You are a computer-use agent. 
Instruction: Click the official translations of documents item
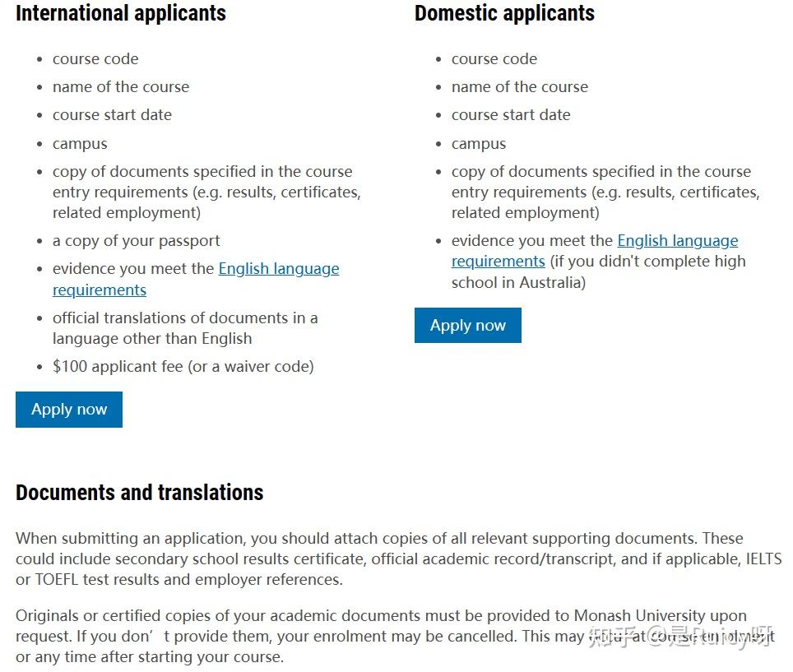[185, 327]
